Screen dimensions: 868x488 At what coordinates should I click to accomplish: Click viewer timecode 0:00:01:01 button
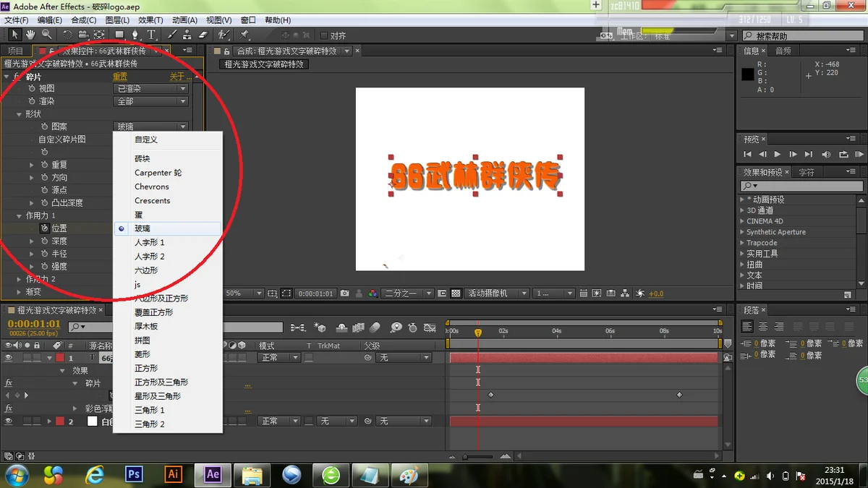tap(315, 294)
